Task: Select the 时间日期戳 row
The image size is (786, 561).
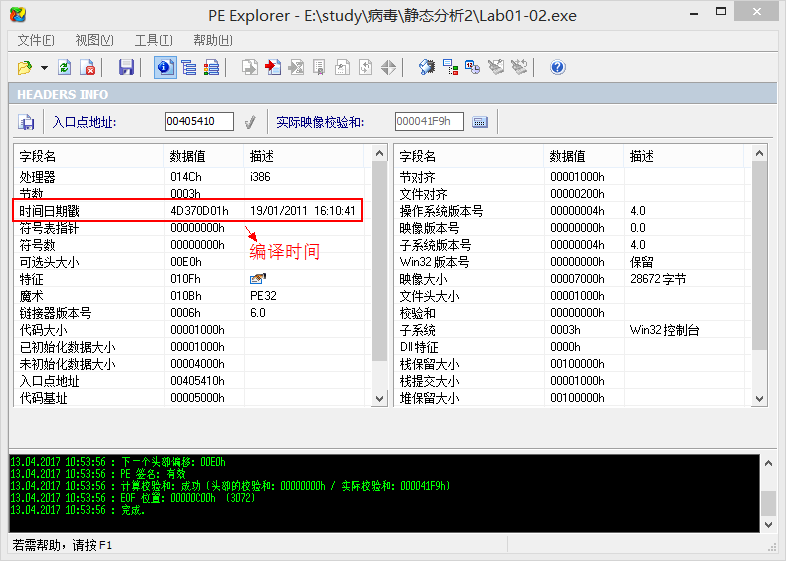Action: (188, 211)
